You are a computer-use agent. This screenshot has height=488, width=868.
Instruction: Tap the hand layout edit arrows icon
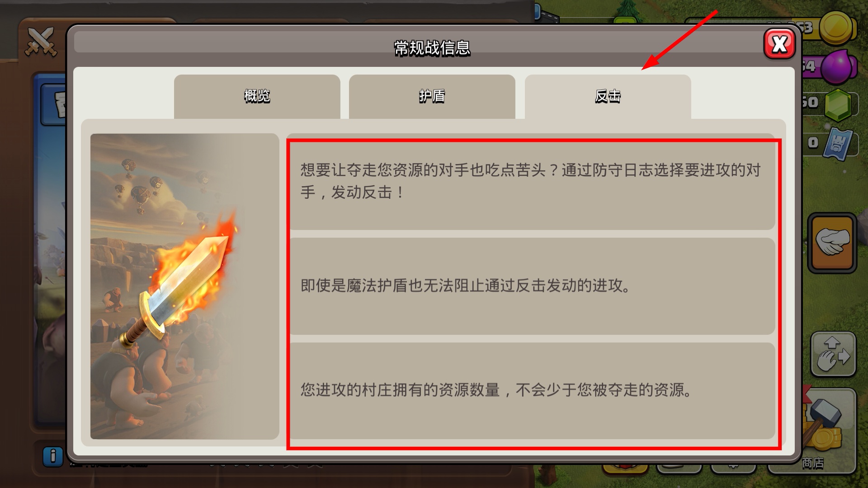[833, 355]
